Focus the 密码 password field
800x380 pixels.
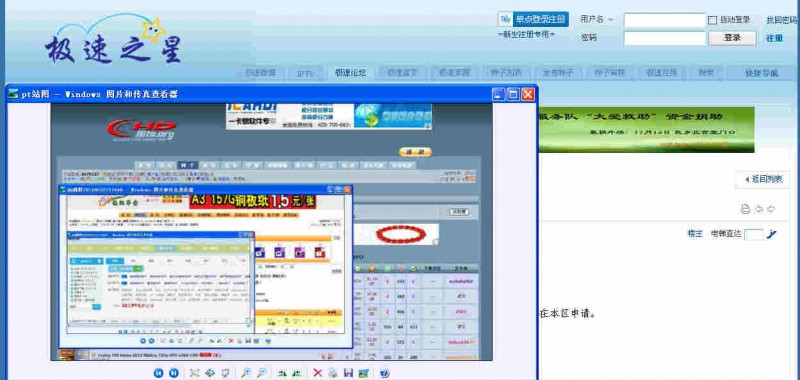(x=665, y=38)
